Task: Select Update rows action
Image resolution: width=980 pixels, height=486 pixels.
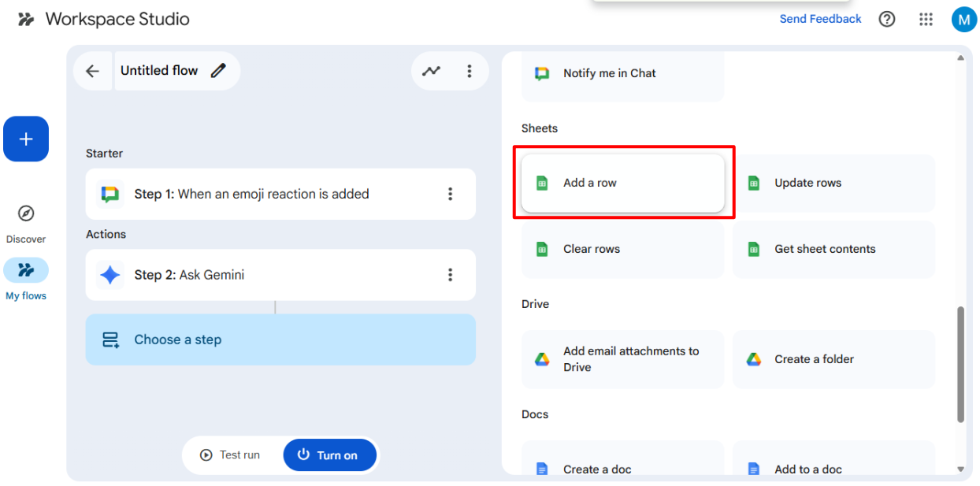Action: pyautogui.click(x=833, y=183)
